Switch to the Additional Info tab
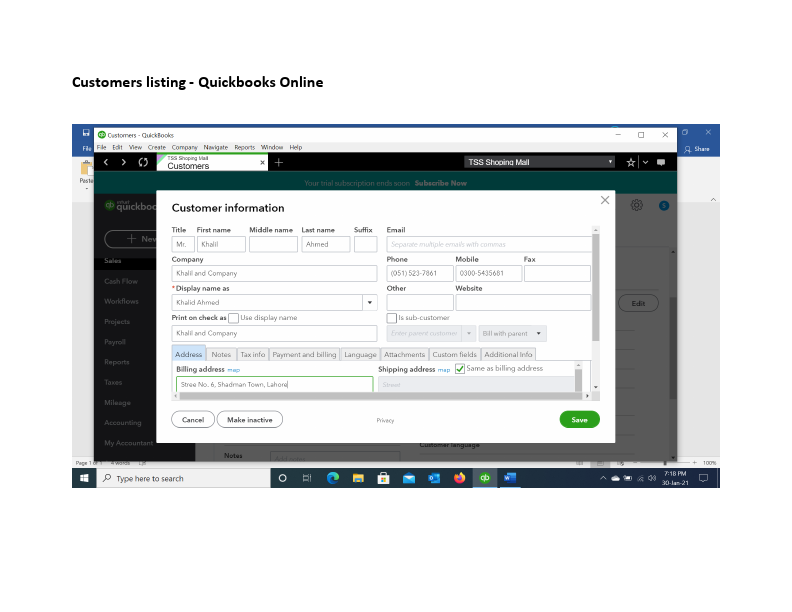The height and width of the screenshot is (612, 792). tap(508, 354)
